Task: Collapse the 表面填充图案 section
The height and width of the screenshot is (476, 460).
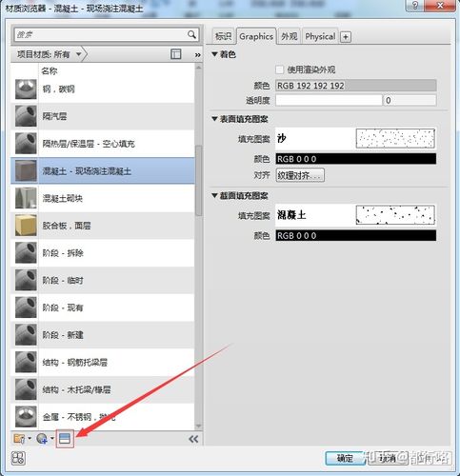Action: click(x=214, y=119)
